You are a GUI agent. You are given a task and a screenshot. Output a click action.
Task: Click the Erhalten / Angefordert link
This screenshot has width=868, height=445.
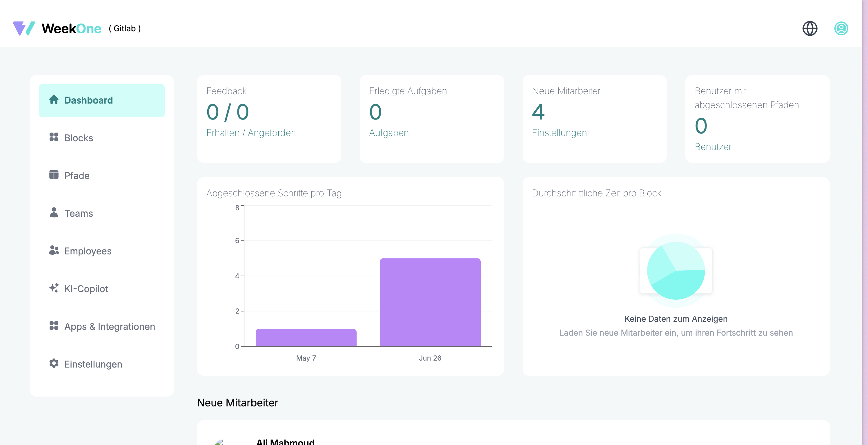251,133
